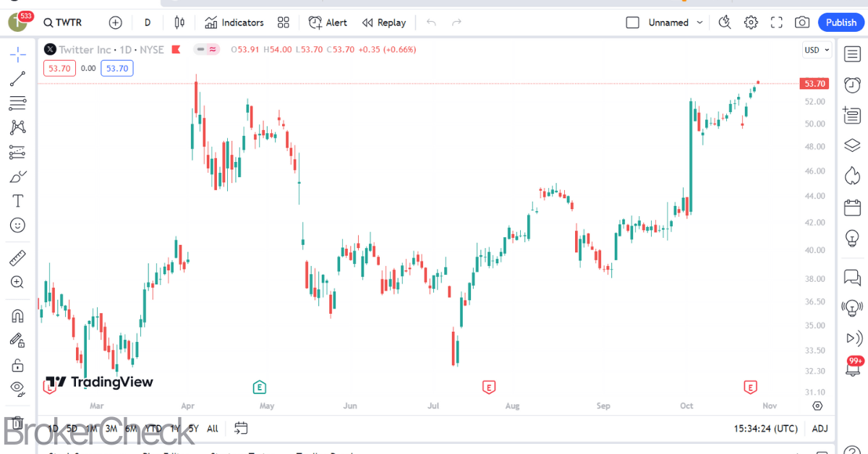This screenshot has width=868, height=454.
Task: Select the 3M time range
Action: pyautogui.click(x=111, y=429)
